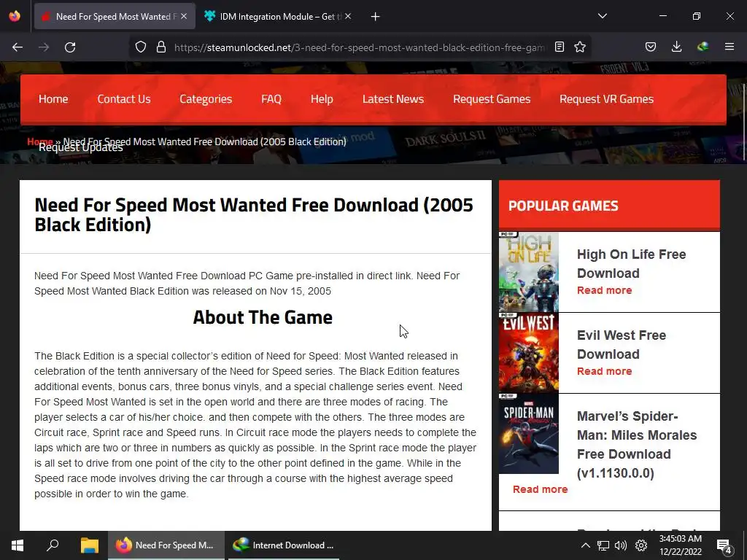
Task: Click Read more under Spider-Man Miles Morales
Action: tap(541, 489)
